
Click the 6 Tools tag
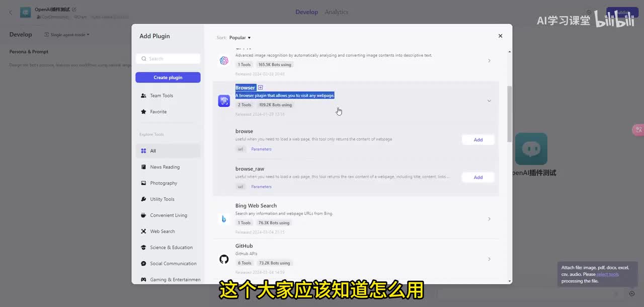click(245, 263)
